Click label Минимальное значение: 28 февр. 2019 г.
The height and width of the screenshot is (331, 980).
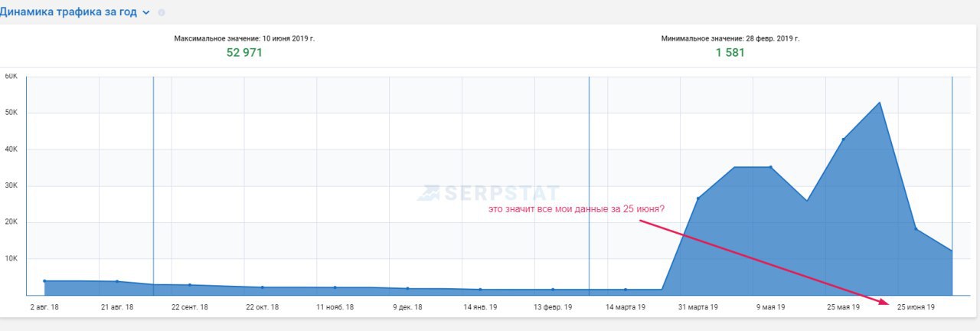click(x=730, y=38)
